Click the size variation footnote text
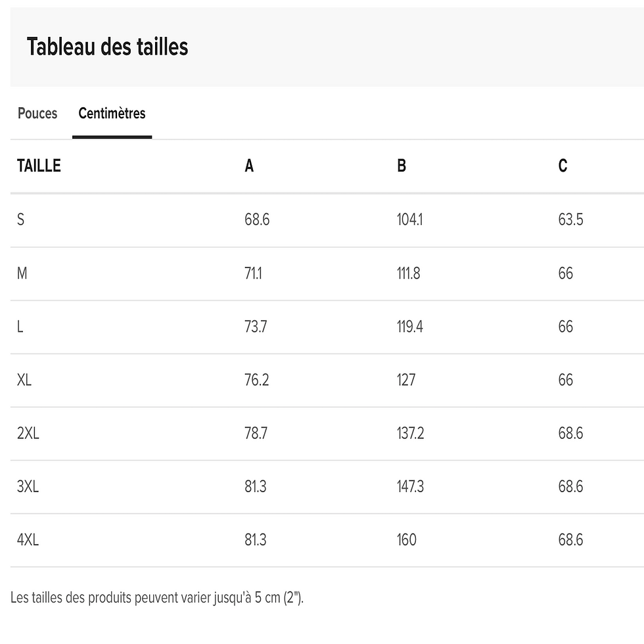Viewport: 644px width, 644px height. click(157, 598)
